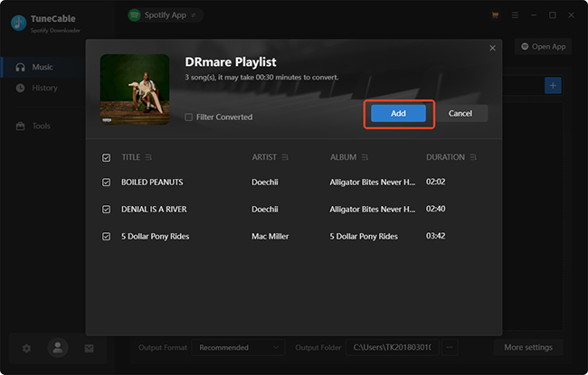Click the Tools briefcase icon
The image size is (588, 375).
(20, 126)
